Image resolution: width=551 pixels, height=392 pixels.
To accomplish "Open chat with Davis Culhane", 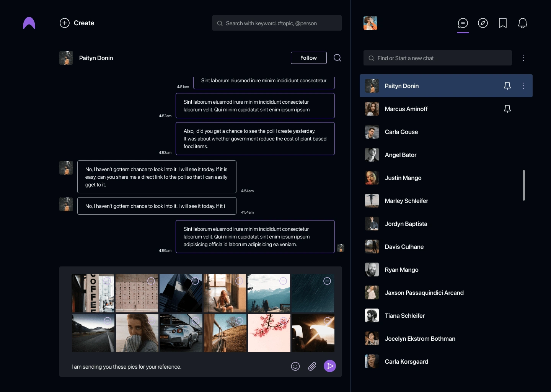I will click(446, 247).
